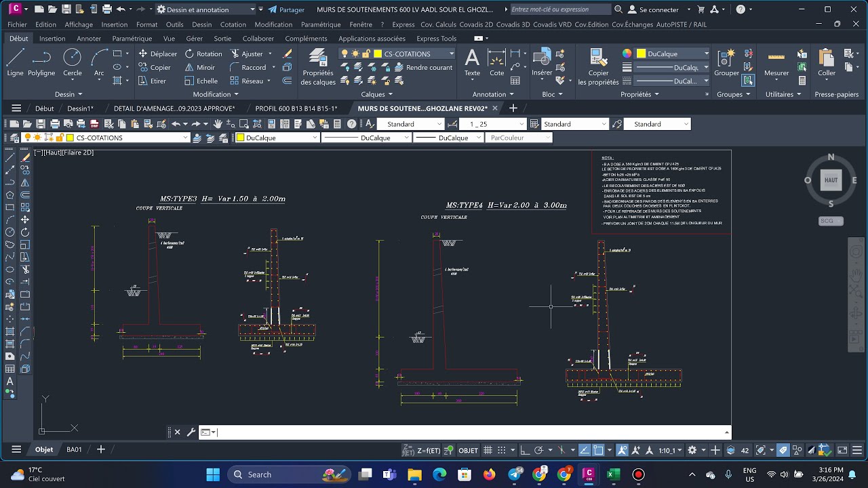Open new drawing tab with plus button
Viewport: 868px width, 488px height.
coord(513,108)
